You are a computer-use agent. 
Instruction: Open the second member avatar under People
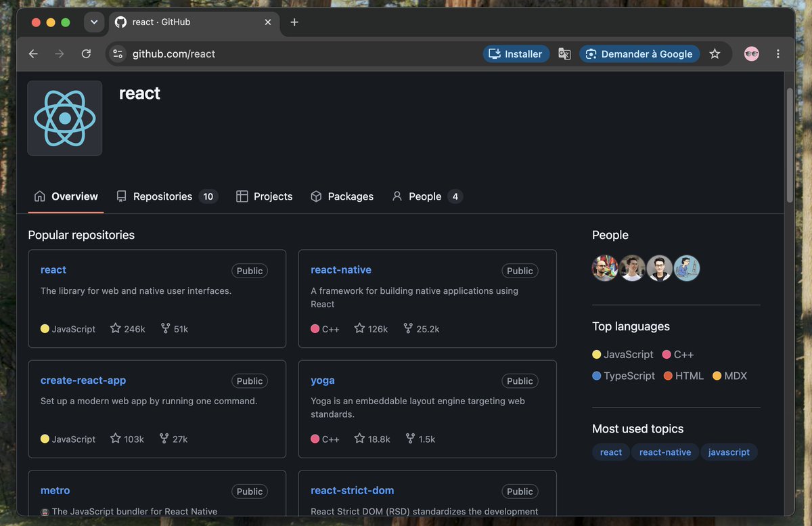click(632, 268)
